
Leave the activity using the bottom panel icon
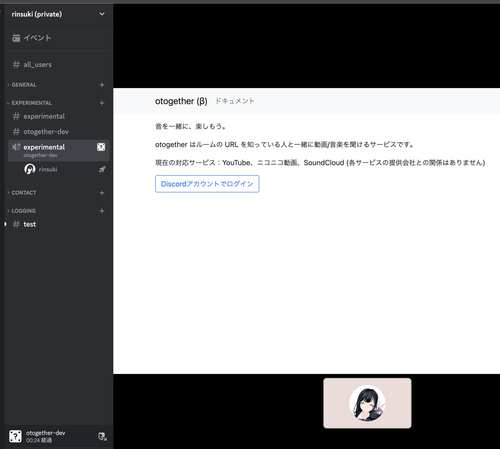pos(102,436)
